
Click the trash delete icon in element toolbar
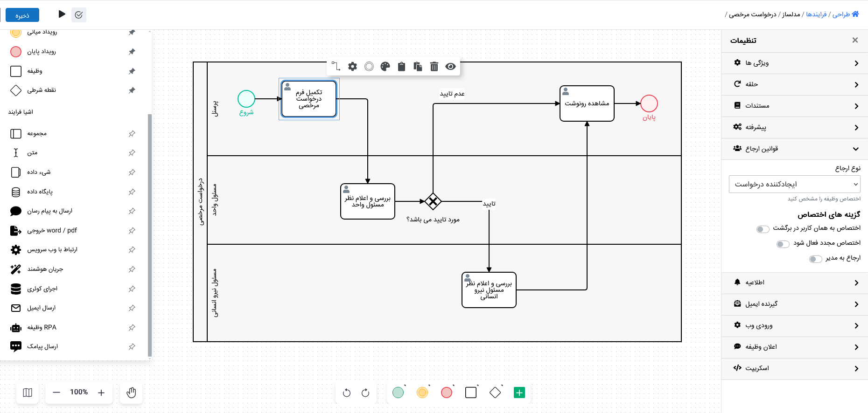point(434,67)
